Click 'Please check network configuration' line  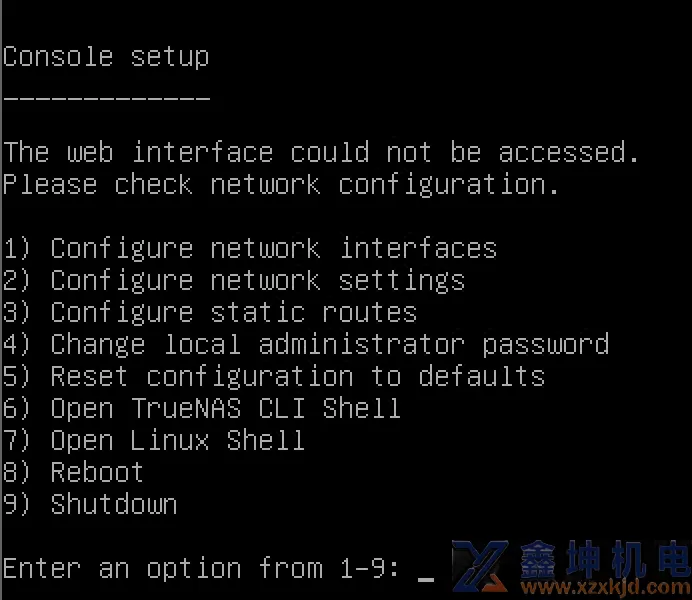pos(280,184)
